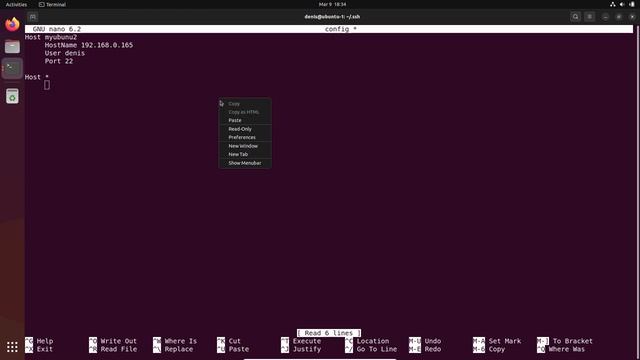
Task: Open the terminal search icon
Action: pyautogui.click(x=576, y=17)
